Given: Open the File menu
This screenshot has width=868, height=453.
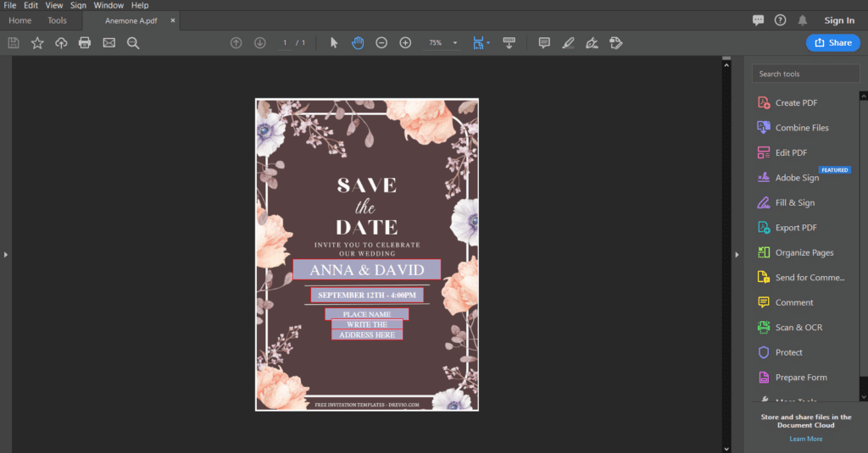Looking at the screenshot, I should [10, 5].
